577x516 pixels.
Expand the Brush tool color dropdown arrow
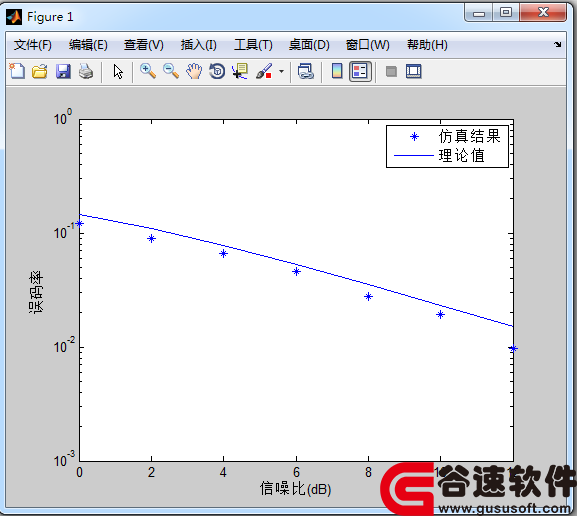click(282, 71)
